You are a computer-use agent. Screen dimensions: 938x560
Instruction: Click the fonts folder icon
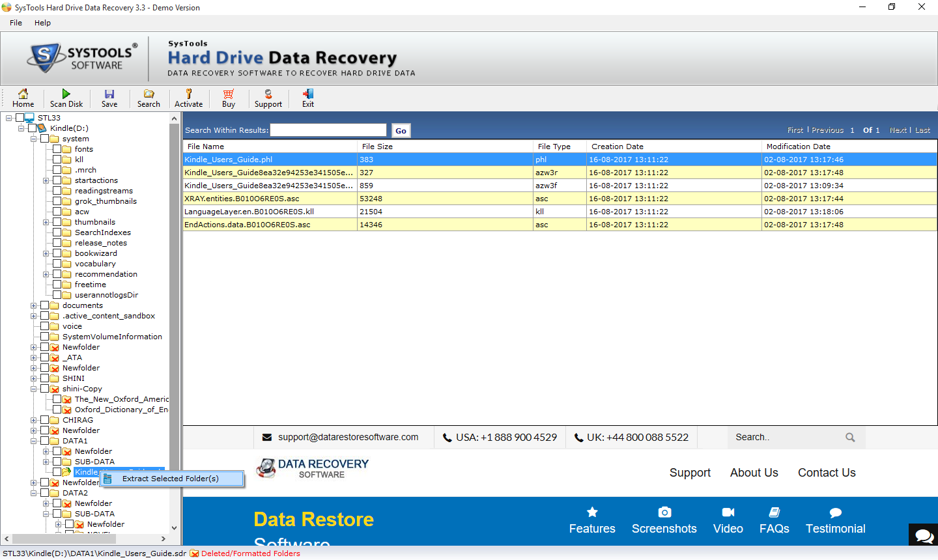(x=67, y=149)
